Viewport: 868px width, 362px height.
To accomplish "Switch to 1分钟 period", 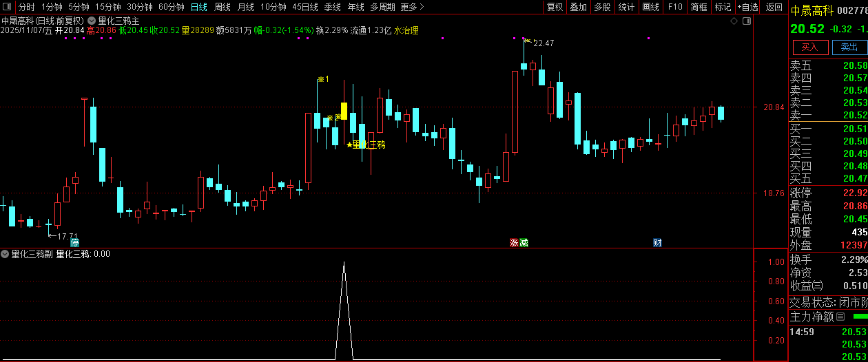I will [x=52, y=7].
